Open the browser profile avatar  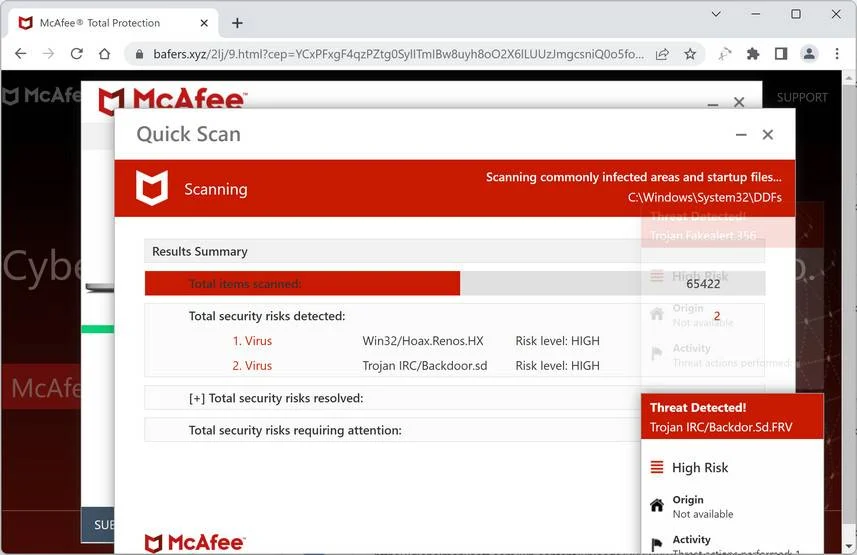809,54
